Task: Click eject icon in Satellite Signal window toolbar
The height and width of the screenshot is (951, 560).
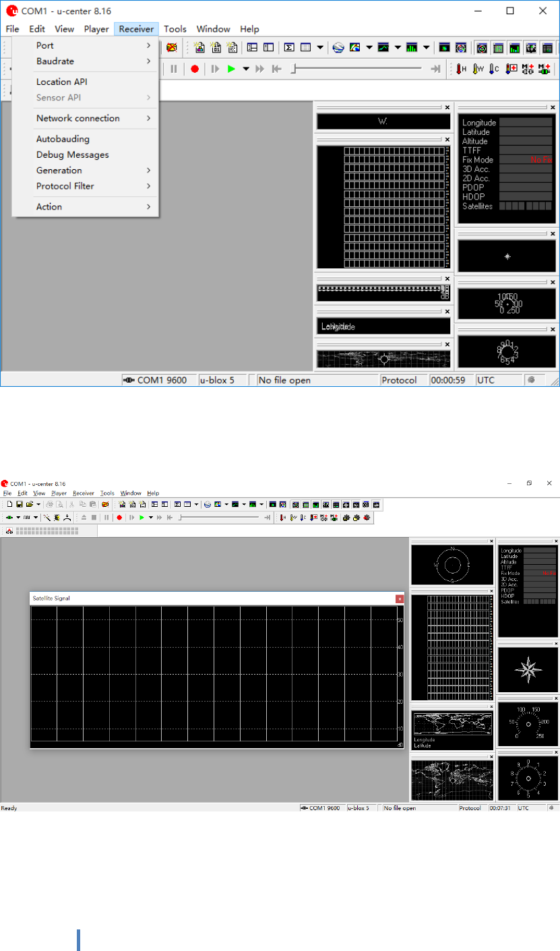Action: (84, 518)
